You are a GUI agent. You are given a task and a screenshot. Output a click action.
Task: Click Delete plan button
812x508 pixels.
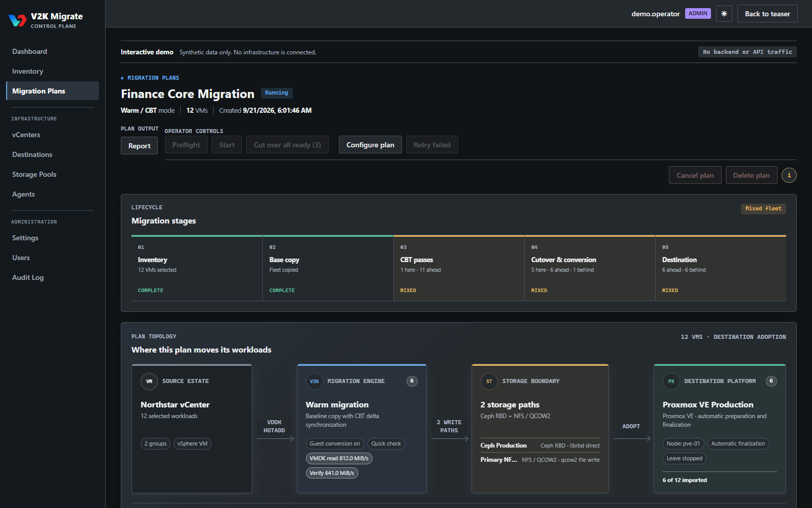tap(752, 175)
